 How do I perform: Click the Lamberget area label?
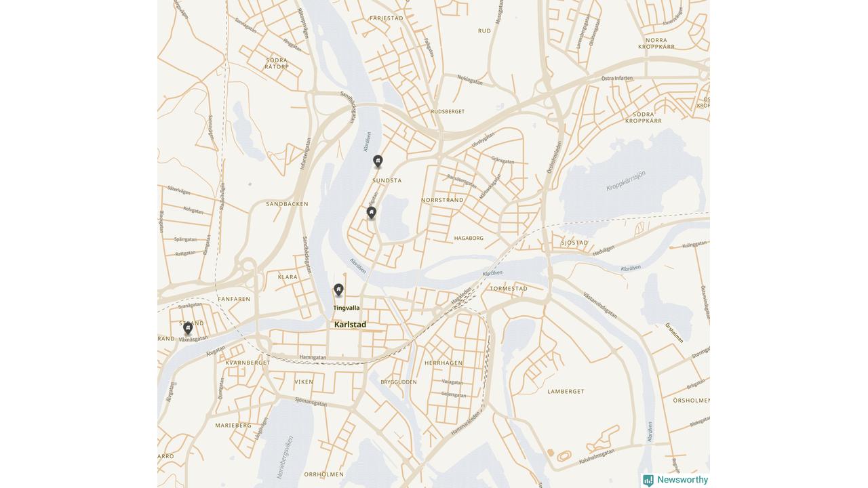(x=566, y=391)
